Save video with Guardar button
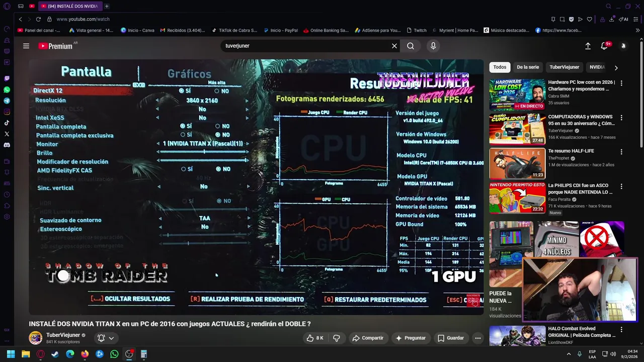This screenshot has height=362, width=644. click(451, 338)
